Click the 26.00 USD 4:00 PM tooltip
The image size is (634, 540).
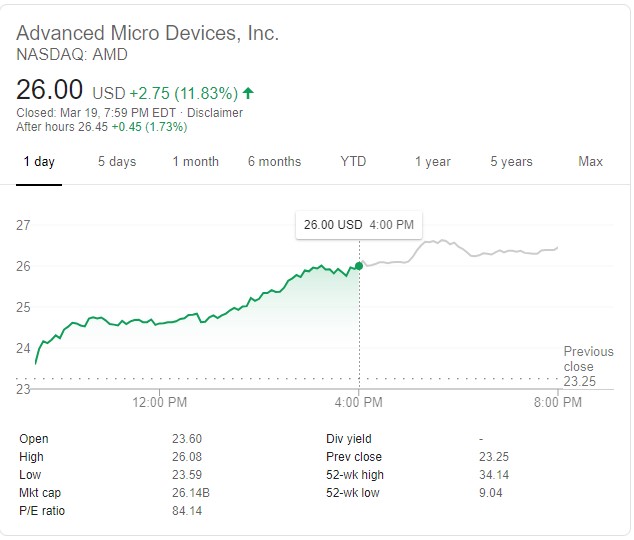(359, 225)
